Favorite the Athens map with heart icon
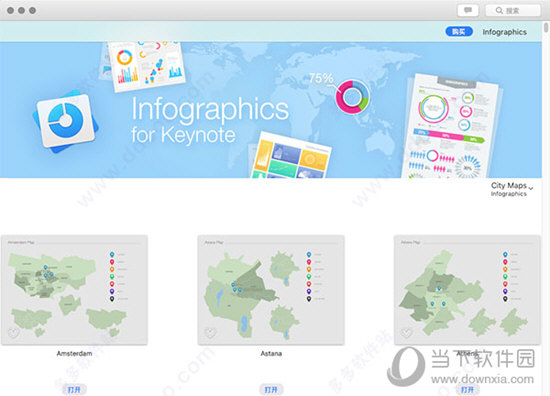Image resolution: width=550 pixels, height=396 pixels. [x=407, y=332]
